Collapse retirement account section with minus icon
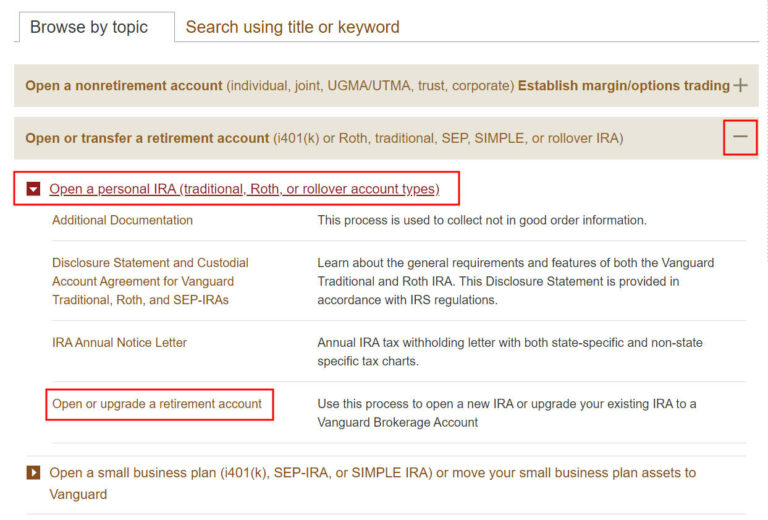This screenshot has width=768, height=520. [740, 138]
